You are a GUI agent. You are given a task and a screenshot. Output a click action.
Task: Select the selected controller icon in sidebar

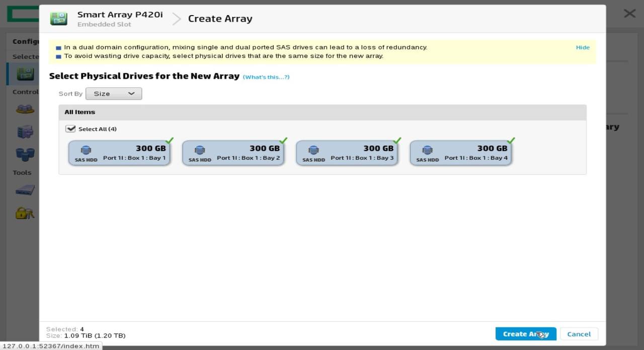pos(24,73)
